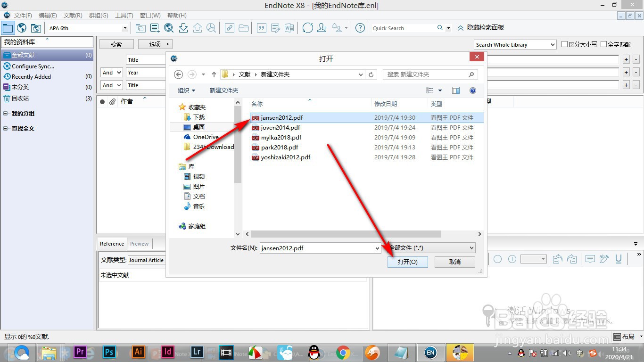Open Year search field dropdown
This screenshot has height=362, width=644.
[x=146, y=73]
